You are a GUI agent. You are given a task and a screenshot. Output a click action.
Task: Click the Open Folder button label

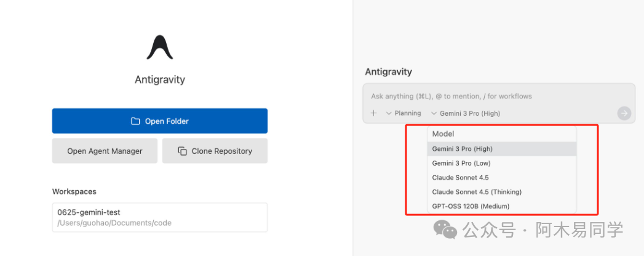pyautogui.click(x=167, y=121)
